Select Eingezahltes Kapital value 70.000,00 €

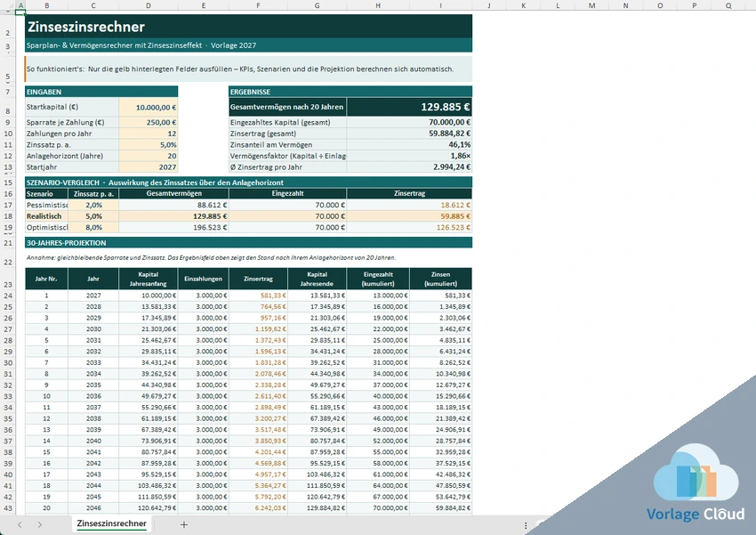(x=409, y=123)
